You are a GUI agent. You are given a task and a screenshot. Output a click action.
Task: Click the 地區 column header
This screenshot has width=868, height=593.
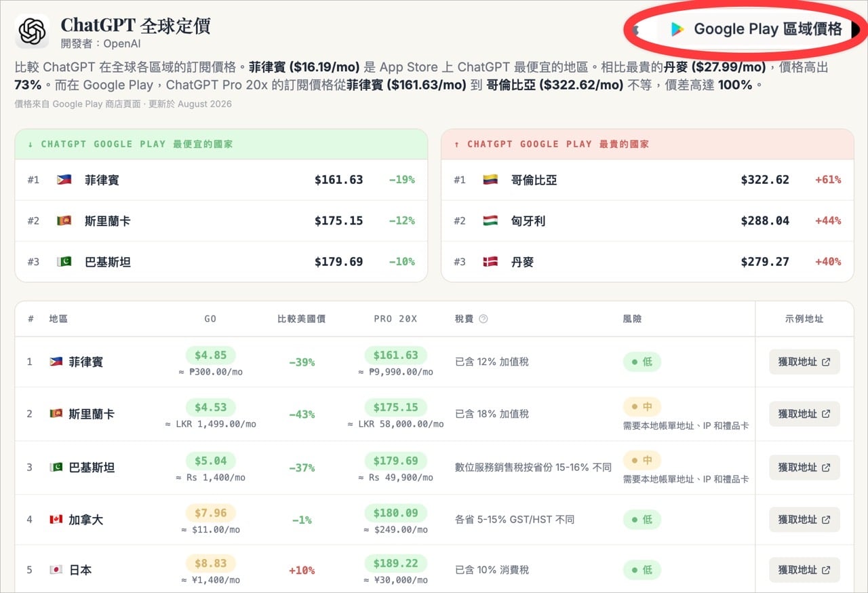coord(58,319)
